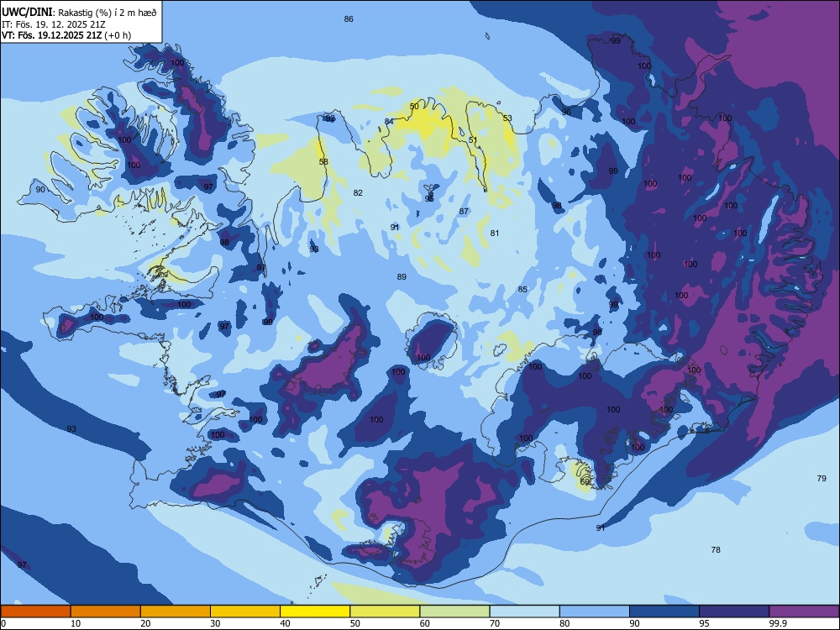Pick the 20–30 legend color segment
Viewport: 840px width, 630px height.
[176, 612]
